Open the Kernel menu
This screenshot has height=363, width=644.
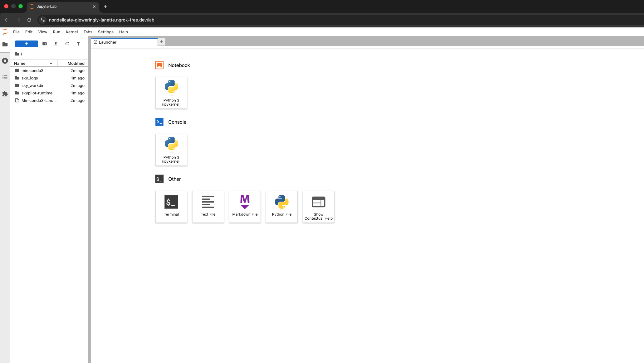point(71,32)
